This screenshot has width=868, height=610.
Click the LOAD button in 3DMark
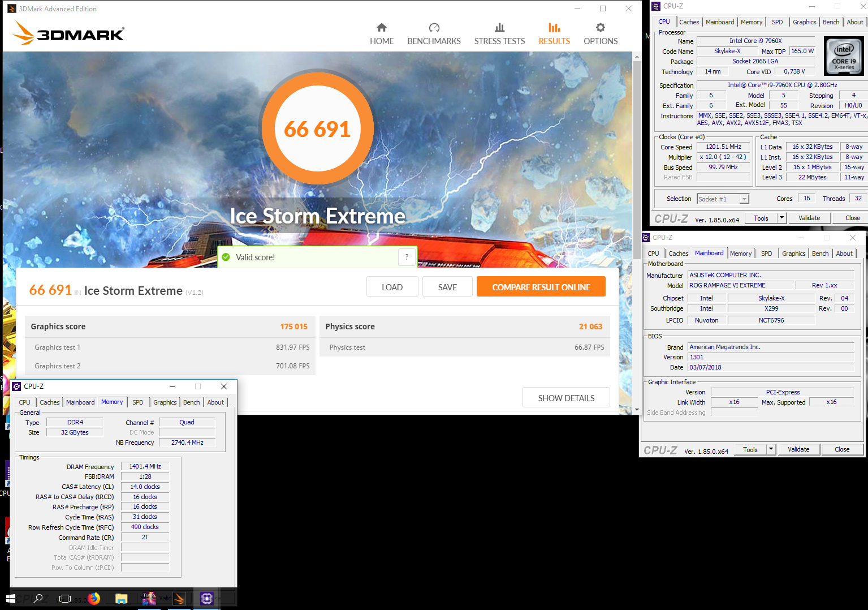tap(392, 287)
